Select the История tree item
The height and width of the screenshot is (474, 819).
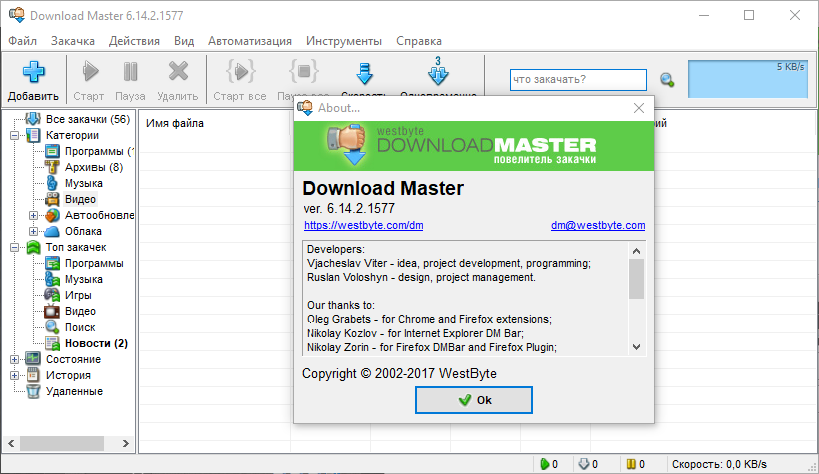pos(68,375)
